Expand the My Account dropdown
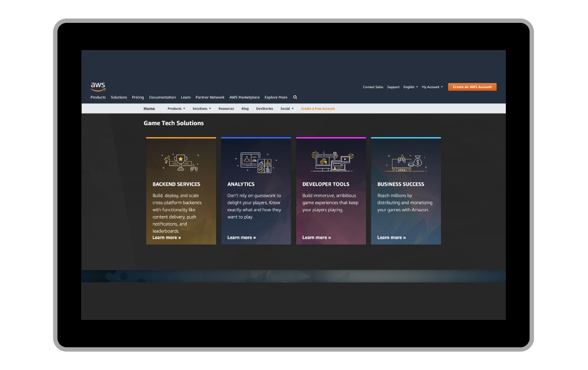588x370 pixels. 432,87
